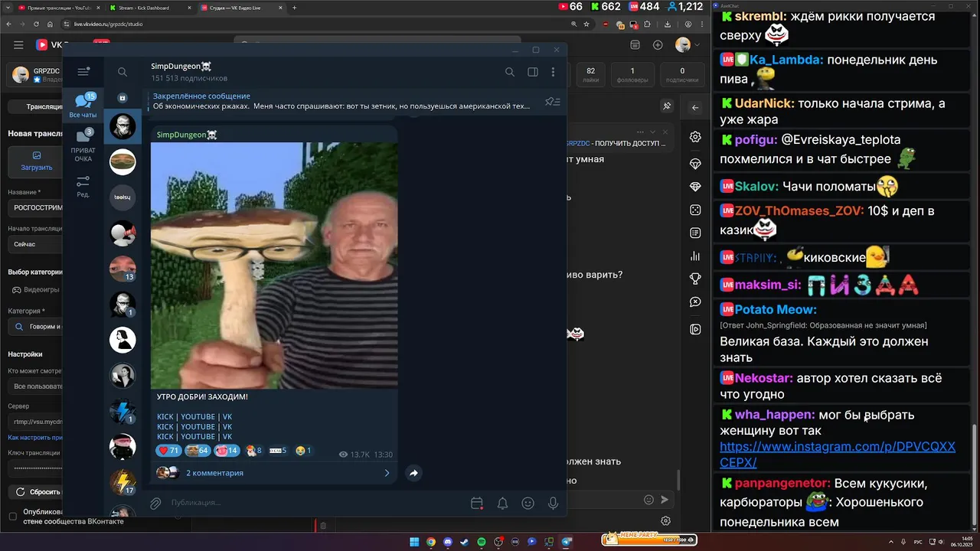Click the 'Публикация...' message input field

click(x=314, y=503)
